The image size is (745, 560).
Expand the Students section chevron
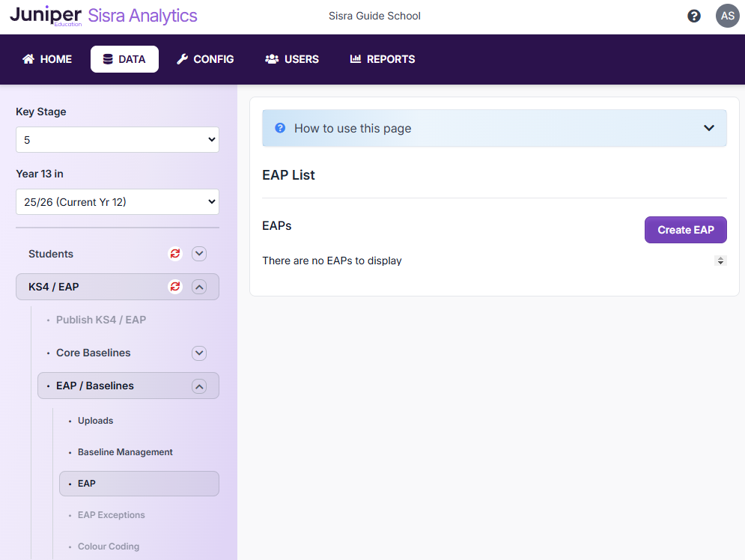(198, 254)
